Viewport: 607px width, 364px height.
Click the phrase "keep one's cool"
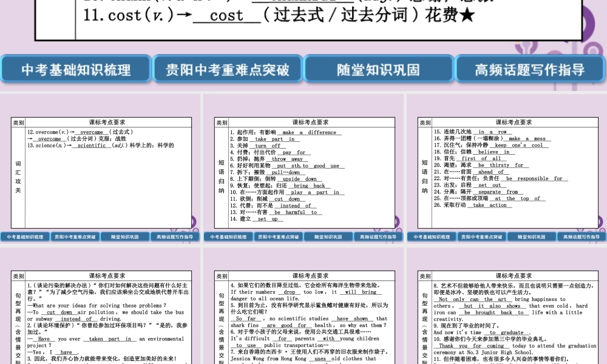(519, 145)
